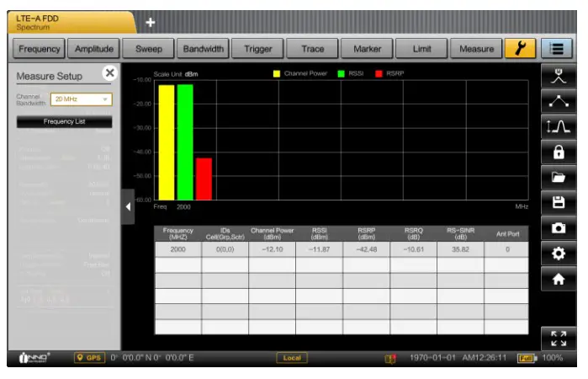Select the -11.87 RSSI value

(320, 249)
